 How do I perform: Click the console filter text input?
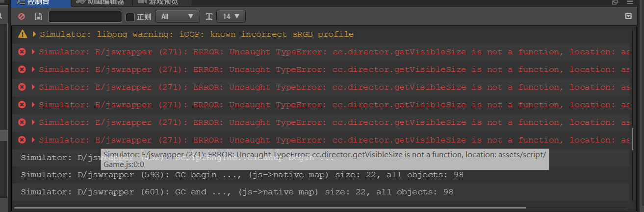click(85, 17)
